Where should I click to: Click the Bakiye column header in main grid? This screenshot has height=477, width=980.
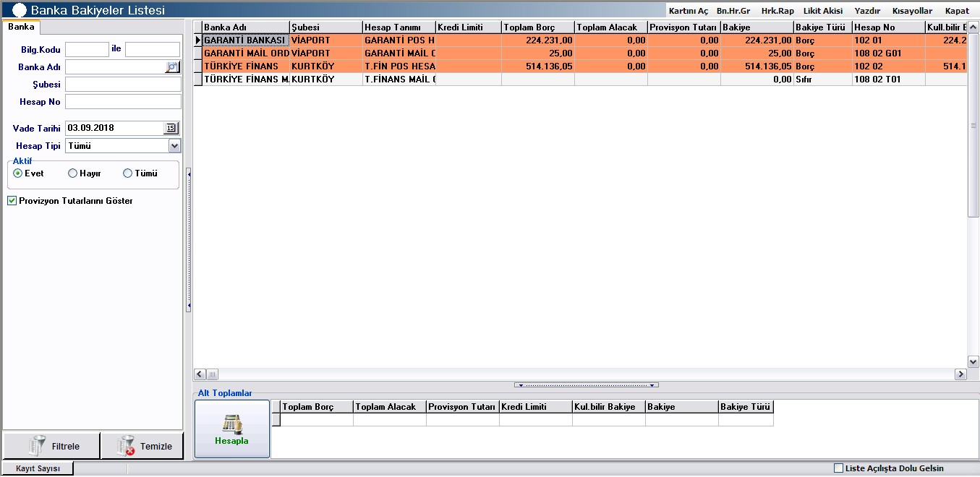[x=757, y=27]
